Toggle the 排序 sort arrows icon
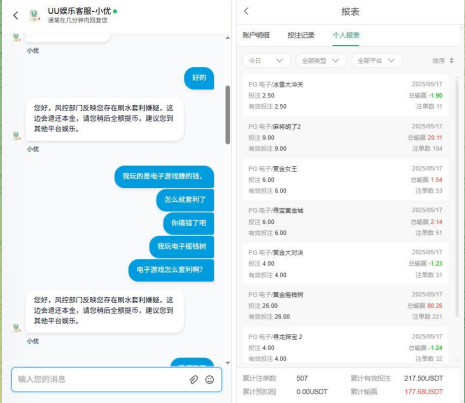Screen dimensions: 465x403 [452, 61]
